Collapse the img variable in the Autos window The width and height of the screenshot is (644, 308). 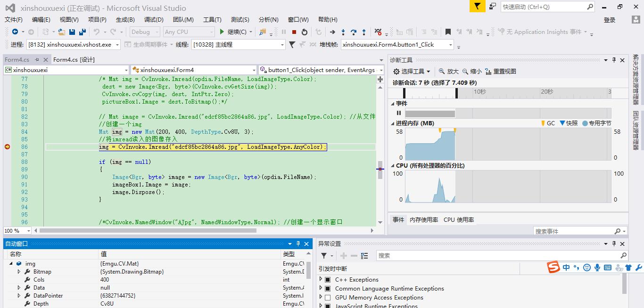pyautogui.click(x=11, y=264)
